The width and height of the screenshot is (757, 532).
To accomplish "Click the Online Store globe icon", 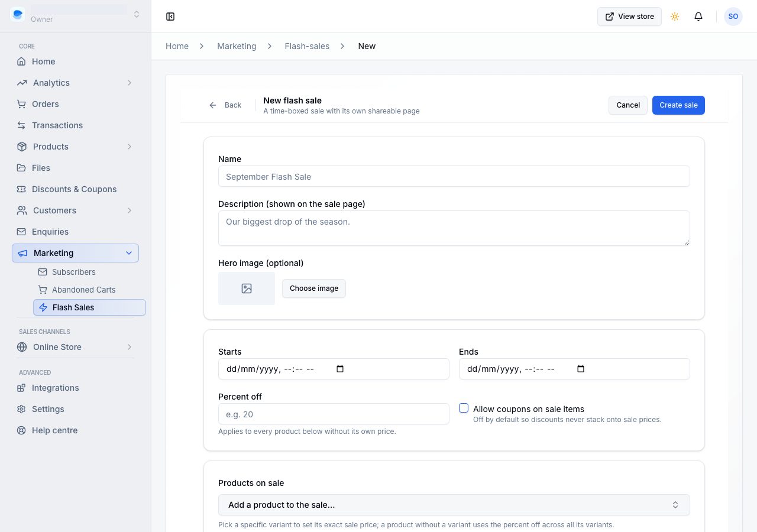I will click(22, 347).
